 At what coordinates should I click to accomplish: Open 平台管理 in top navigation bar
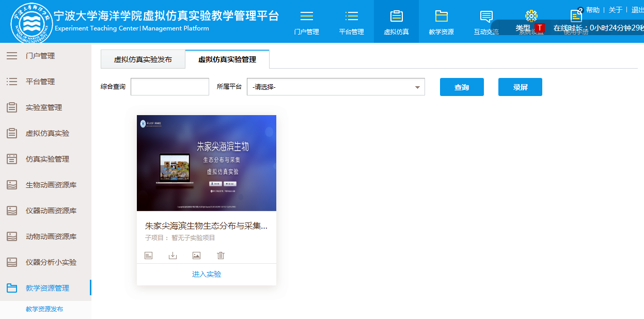coord(351,22)
